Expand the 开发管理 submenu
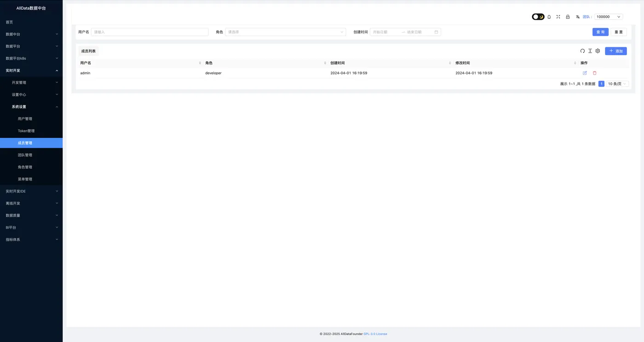The width and height of the screenshot is (644, 342). (x=31, y=82)
